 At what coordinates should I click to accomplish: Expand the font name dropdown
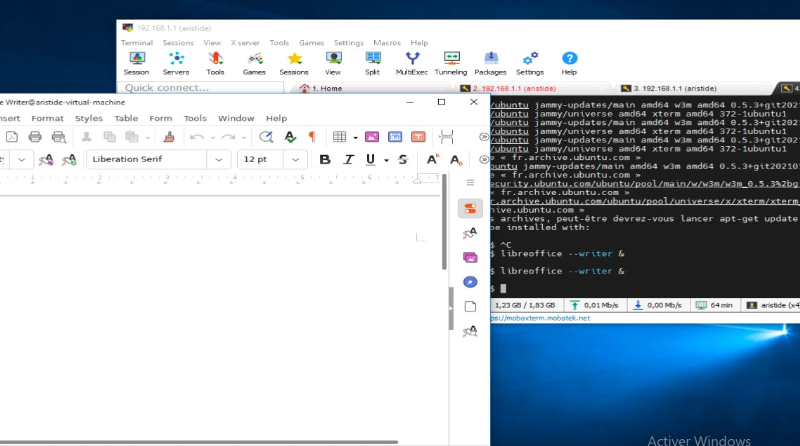tap(218, 160)
